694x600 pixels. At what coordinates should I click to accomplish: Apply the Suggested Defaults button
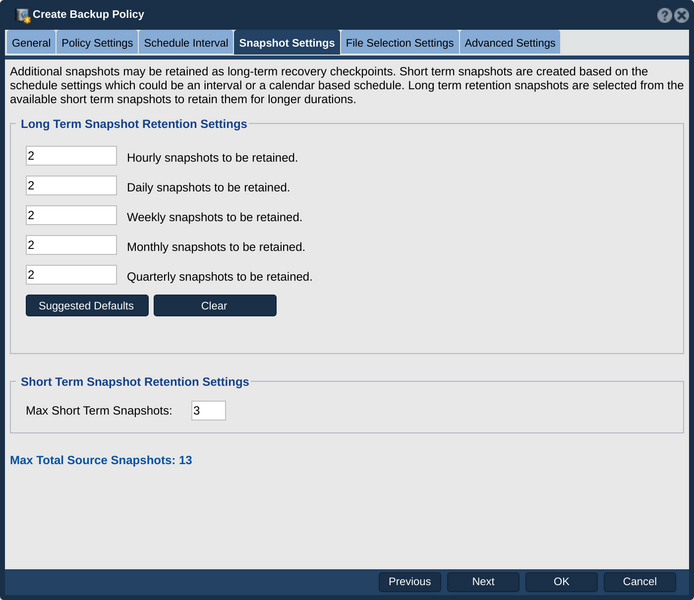87,306
